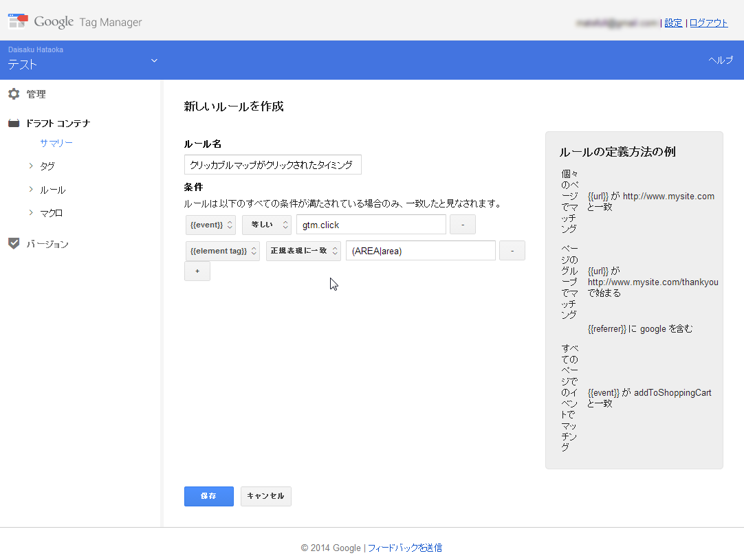
Task: Click the {{referrer}} に google を含む example
Action: tap(640, 328)
